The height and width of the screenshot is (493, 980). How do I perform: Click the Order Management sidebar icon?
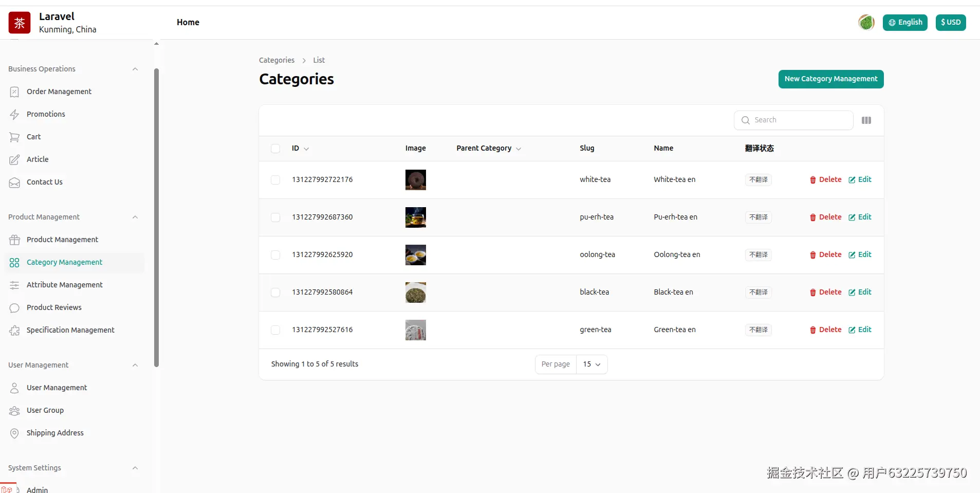pyautogui.click(x=14, y=92)
